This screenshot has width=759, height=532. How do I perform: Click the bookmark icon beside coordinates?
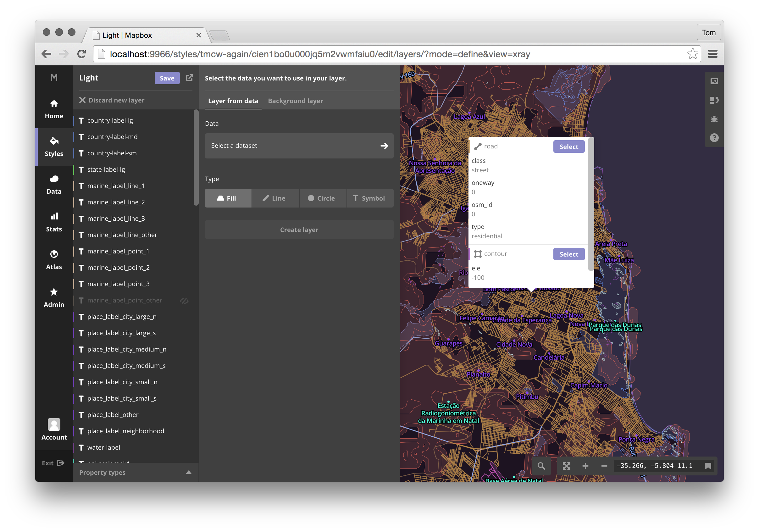(x=708, y=466)
